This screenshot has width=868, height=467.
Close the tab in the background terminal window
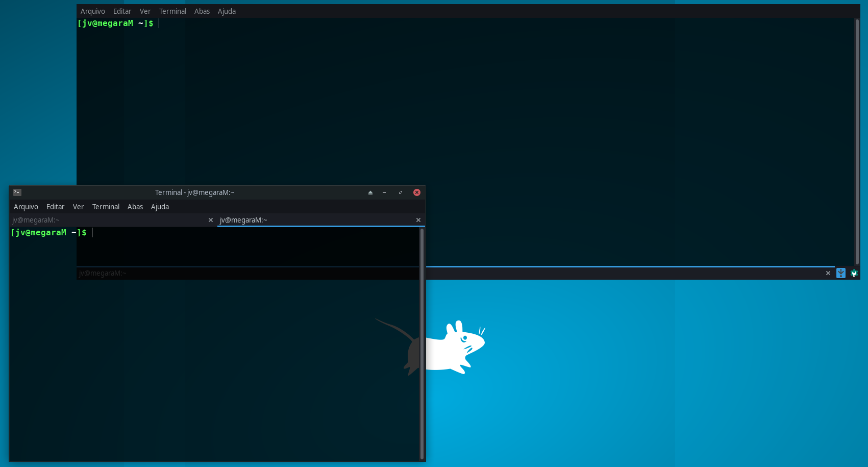click(x=828, y=273)
